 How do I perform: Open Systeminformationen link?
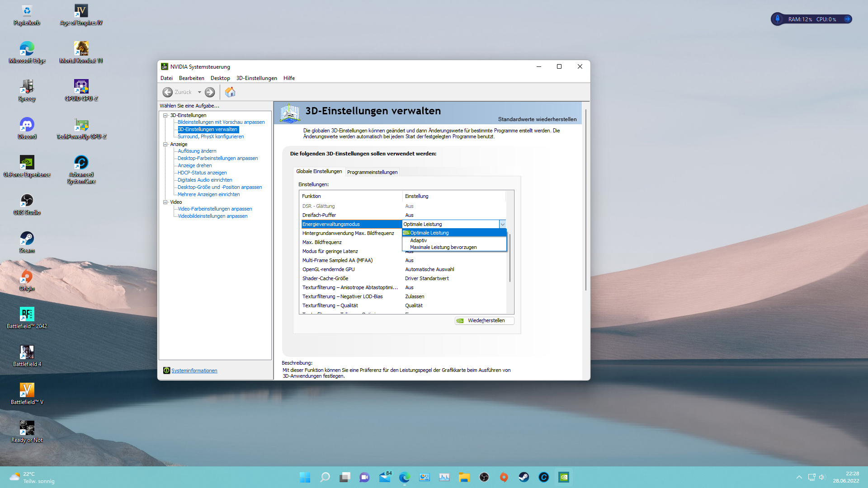(x=194, y=371)
